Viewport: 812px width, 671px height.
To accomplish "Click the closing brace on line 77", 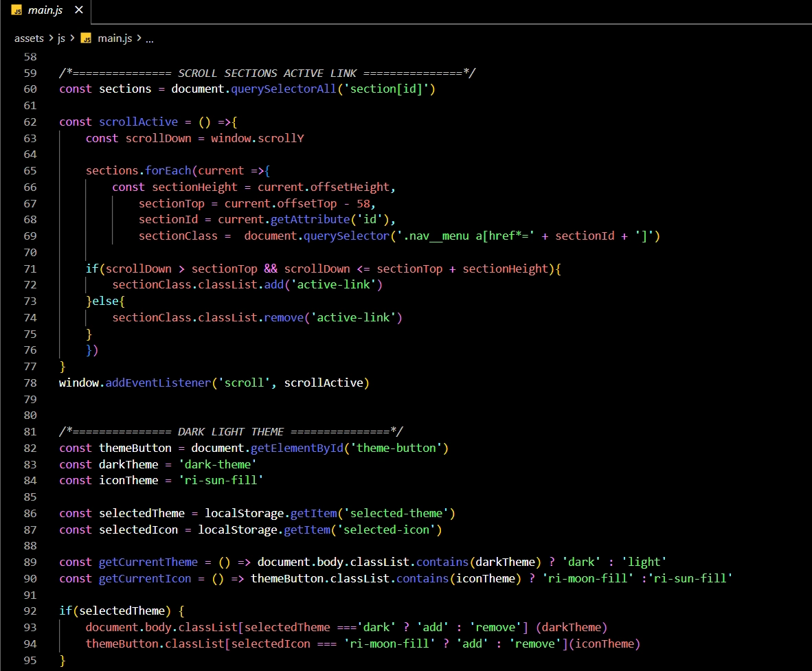I will pos(62,367).
